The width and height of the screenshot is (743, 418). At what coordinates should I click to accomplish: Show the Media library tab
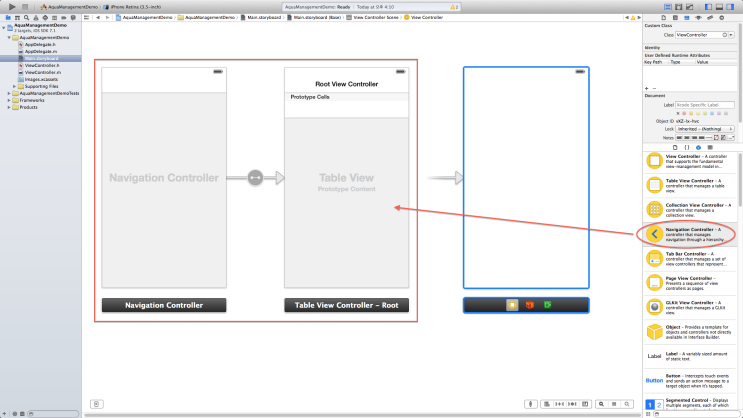(710, 147)
